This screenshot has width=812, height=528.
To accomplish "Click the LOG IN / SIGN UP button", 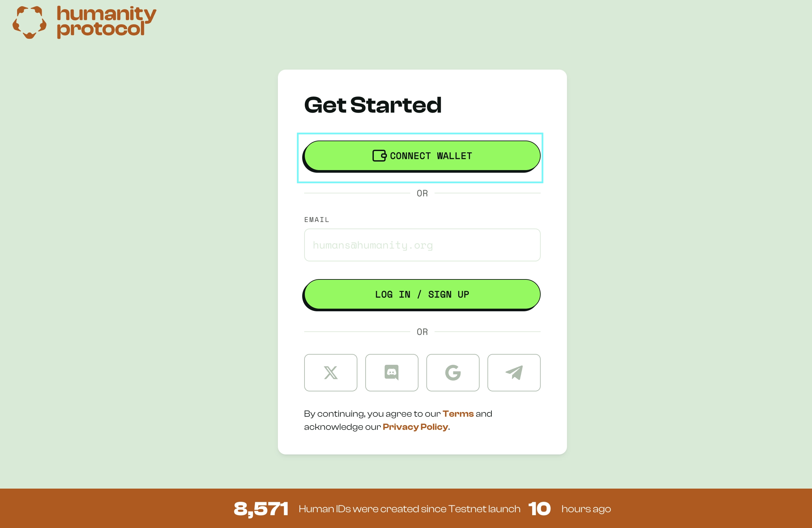I will 422,294.
